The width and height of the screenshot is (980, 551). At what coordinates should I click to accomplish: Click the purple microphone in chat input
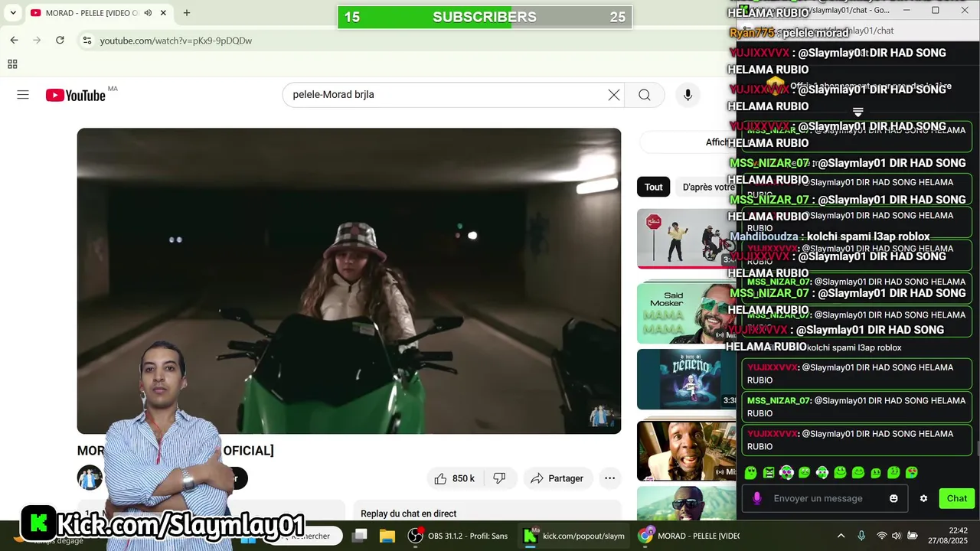757,498
